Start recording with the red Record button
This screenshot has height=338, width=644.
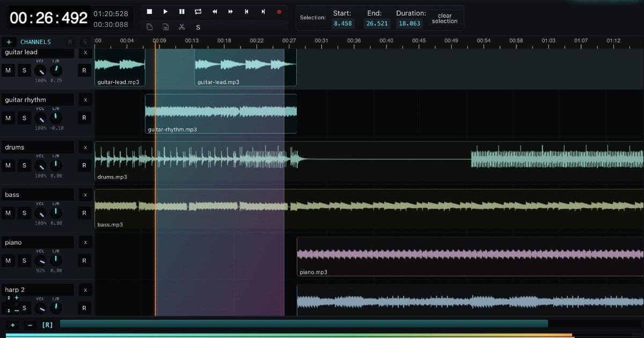tap(279, 11)
